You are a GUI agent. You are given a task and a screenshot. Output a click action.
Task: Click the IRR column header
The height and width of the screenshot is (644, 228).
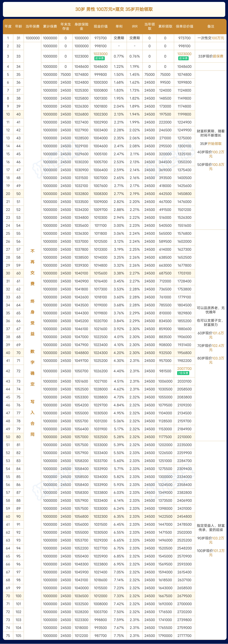pyautogui.click(x=135, y=26)
